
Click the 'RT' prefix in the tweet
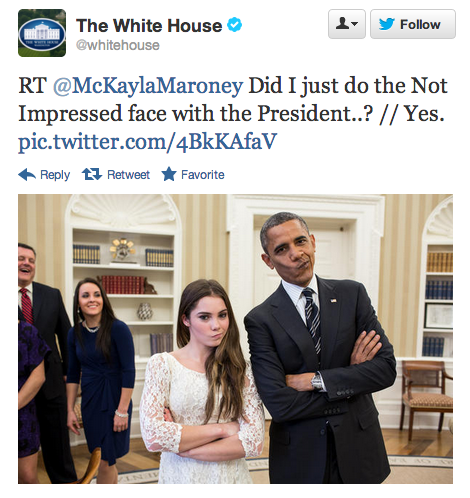32,86
